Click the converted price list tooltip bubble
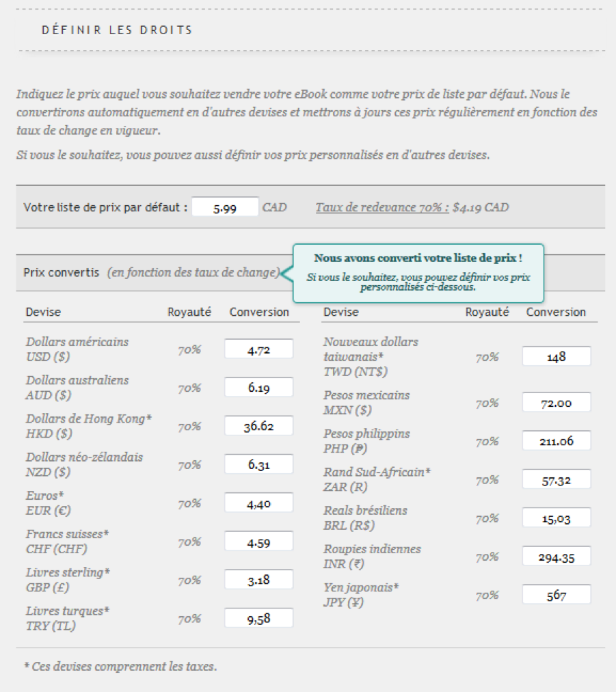Viewport: 616px width, 692px height. (418, 274)
